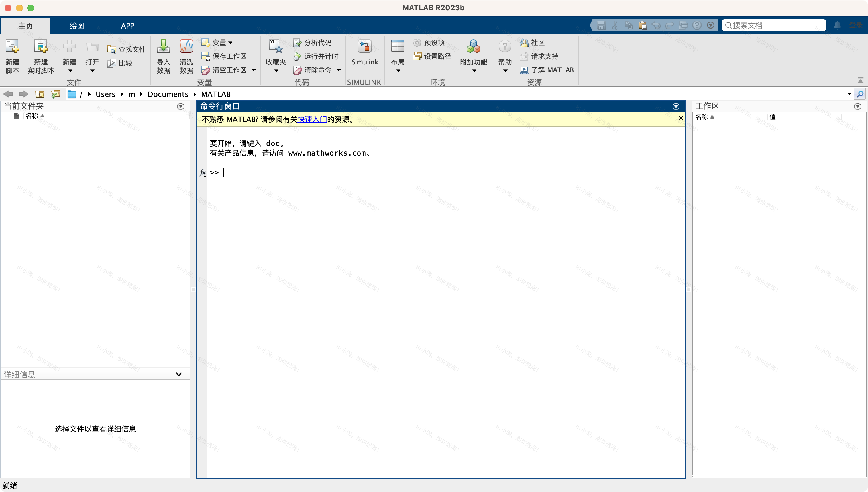The image size is (868, 492).
Task: Collapse the 详细信息 (Details) panel chevron
Action: click(x=179, y=374)
